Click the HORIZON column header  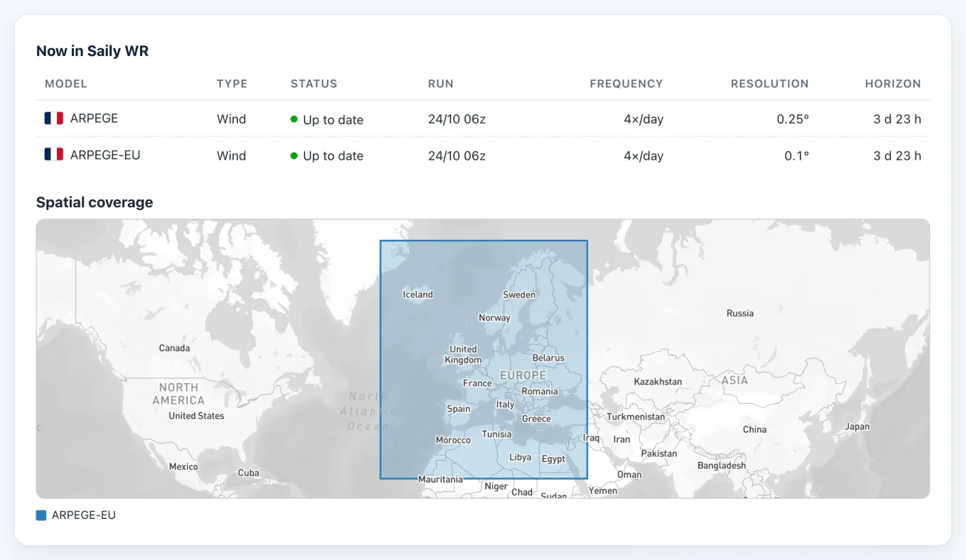893,84
